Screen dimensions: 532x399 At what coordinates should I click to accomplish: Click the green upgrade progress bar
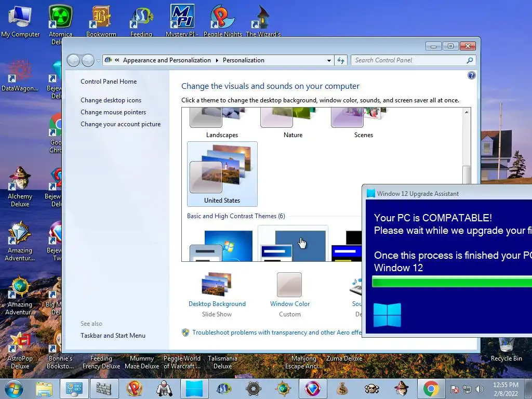452,282
